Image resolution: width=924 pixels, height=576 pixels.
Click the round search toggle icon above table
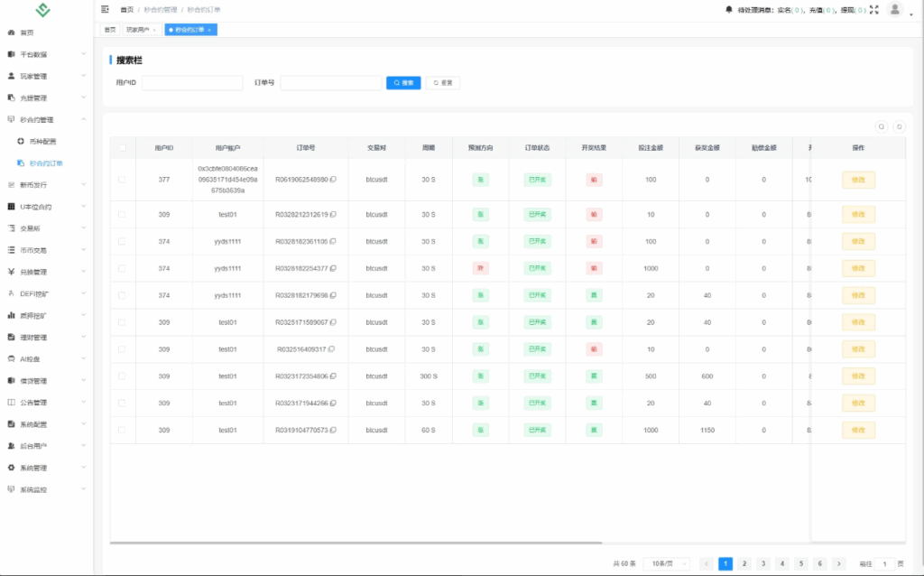(x=882, y=126)
